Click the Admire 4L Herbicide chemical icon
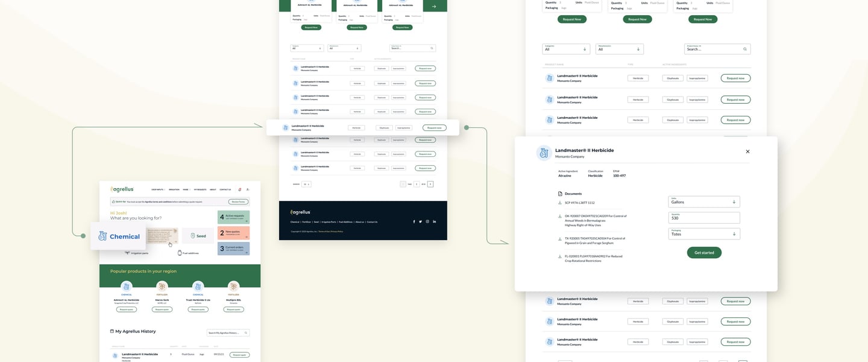 coord(126,287)
